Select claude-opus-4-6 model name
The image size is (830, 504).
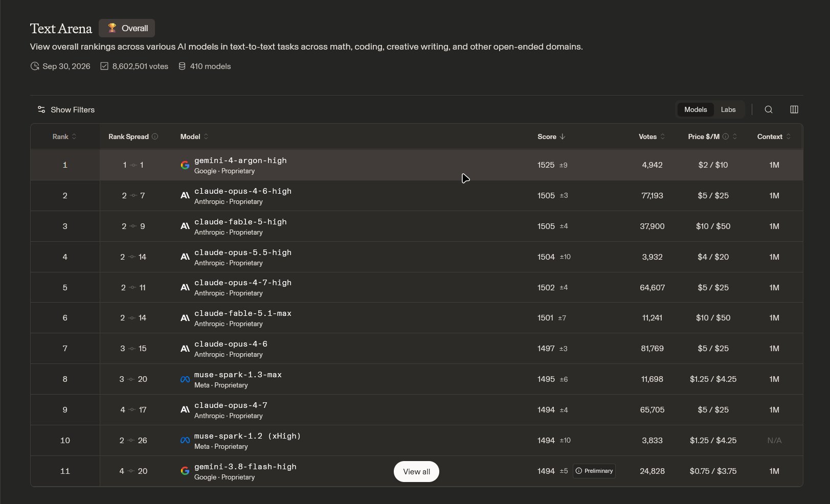[x=231, y=344]
